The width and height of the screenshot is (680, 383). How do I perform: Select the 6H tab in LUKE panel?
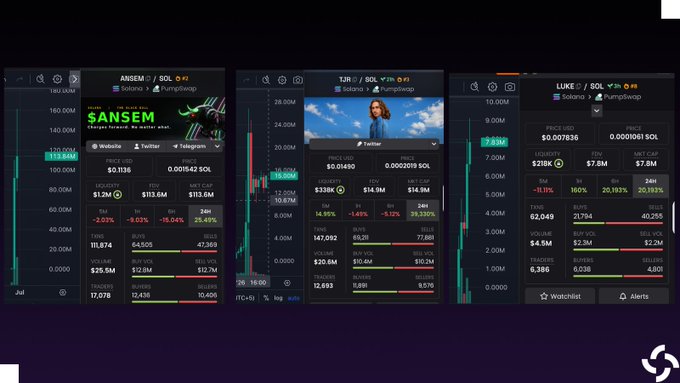615,186
